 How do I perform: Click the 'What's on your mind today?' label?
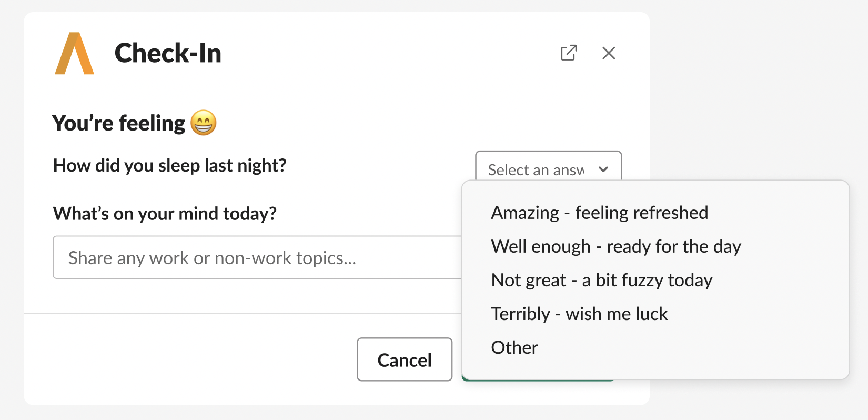click(165, 214)
